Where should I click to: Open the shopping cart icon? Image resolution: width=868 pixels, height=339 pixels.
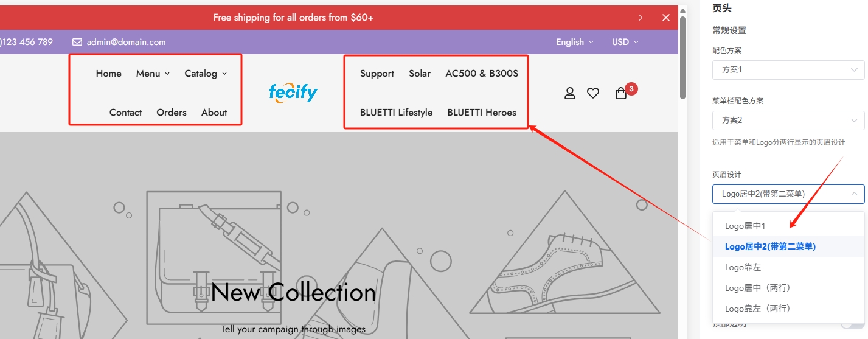click(x=621, y=93)
